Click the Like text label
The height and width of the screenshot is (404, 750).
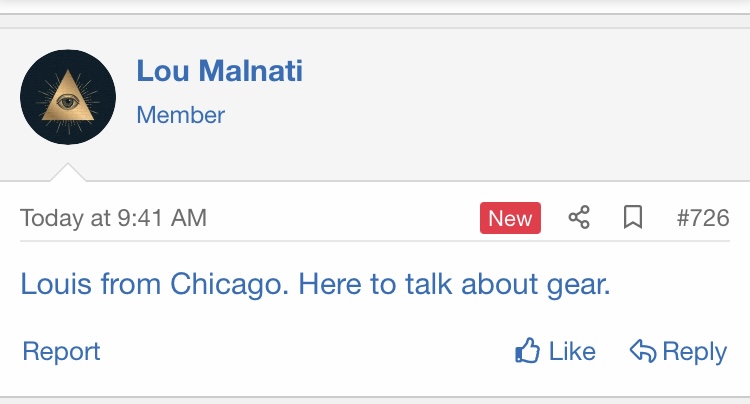click(x=572, y=351)
